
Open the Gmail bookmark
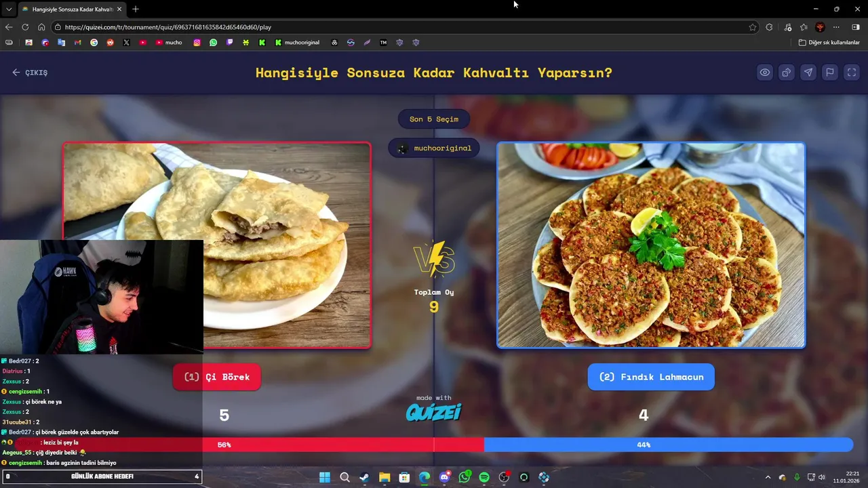77,42
